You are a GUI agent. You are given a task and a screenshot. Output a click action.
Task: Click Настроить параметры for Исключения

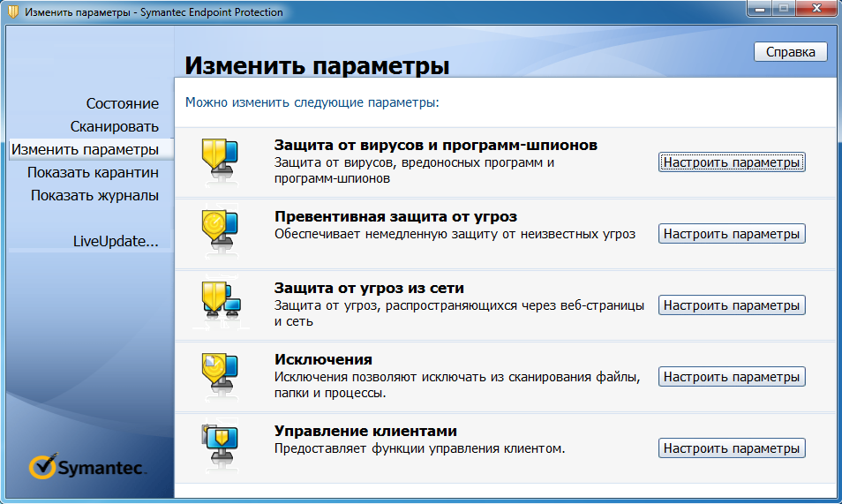[x=732, y=377]
